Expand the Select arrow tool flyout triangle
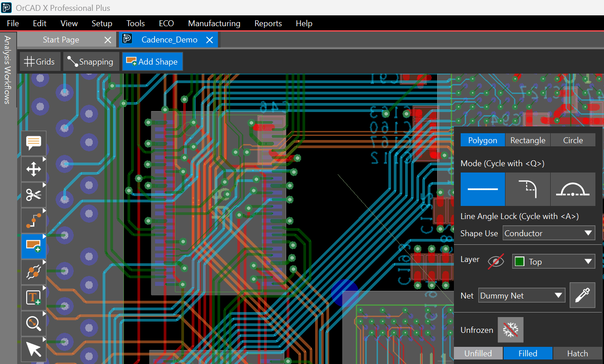 [x=44, y=339]
